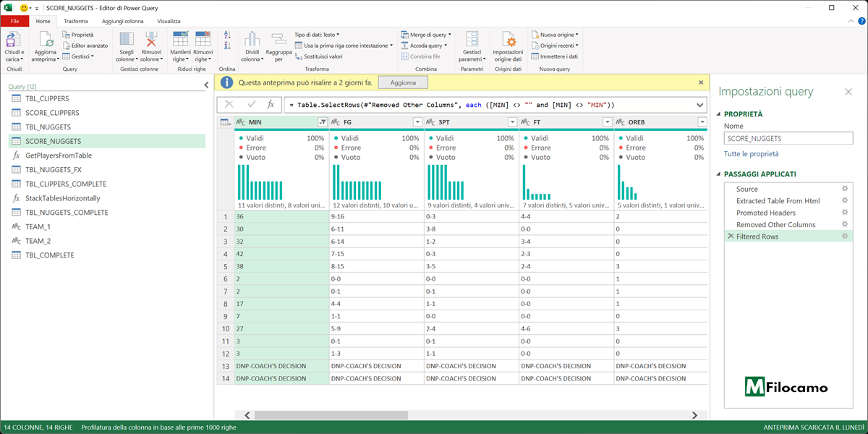Screen dimensions: 868x434
Task: Collapse the Query pane
Action: tap(206, 85)
